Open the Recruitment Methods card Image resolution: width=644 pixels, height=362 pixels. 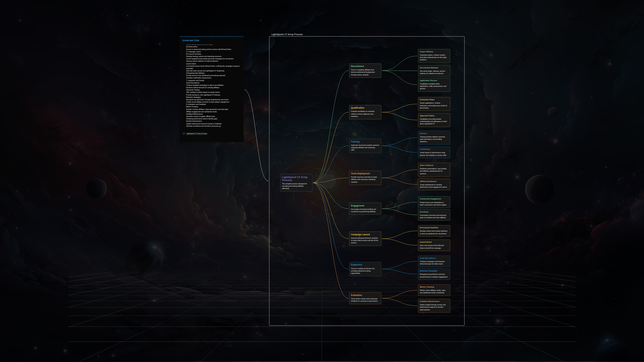(x=434, y=71)
